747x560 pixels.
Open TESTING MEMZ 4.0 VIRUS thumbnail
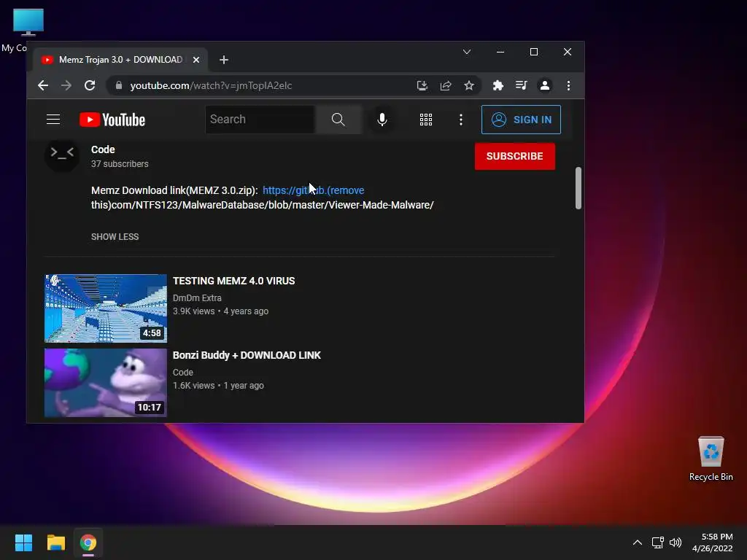(106, 308)
